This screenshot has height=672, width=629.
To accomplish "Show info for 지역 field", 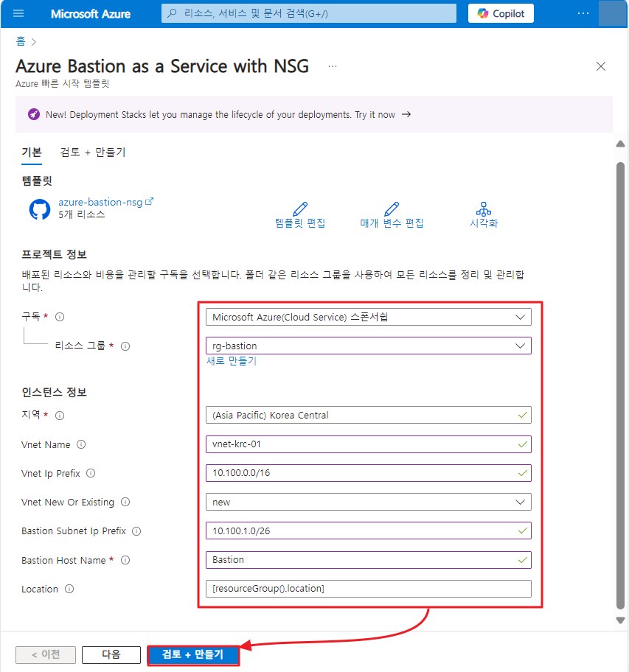I will coord(60,416).
